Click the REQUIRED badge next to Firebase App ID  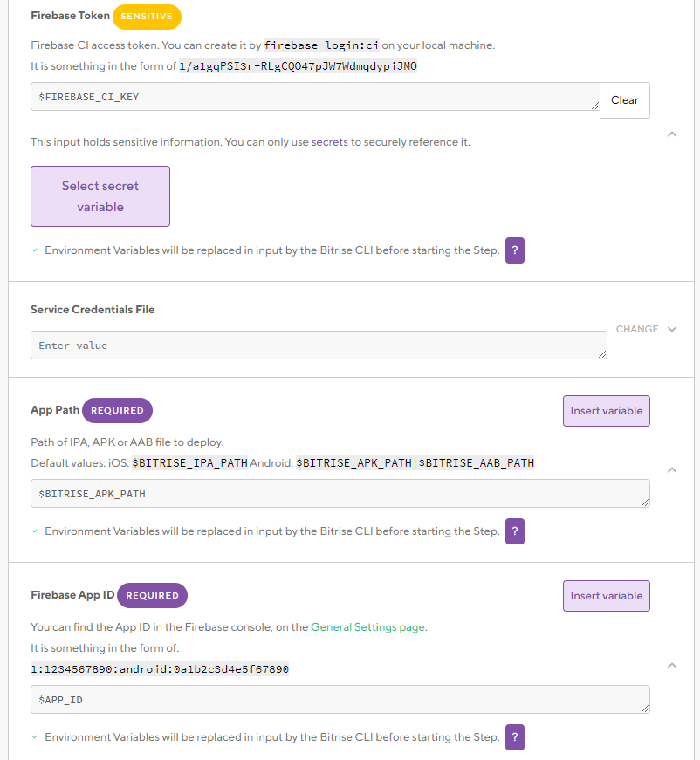tap(152, 595)
